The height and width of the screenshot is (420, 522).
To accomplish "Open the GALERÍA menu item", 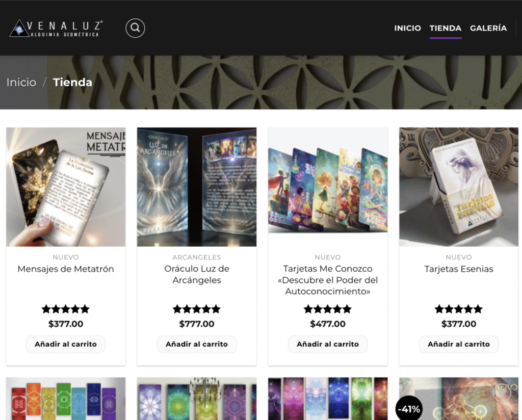I will click(488, 28).
